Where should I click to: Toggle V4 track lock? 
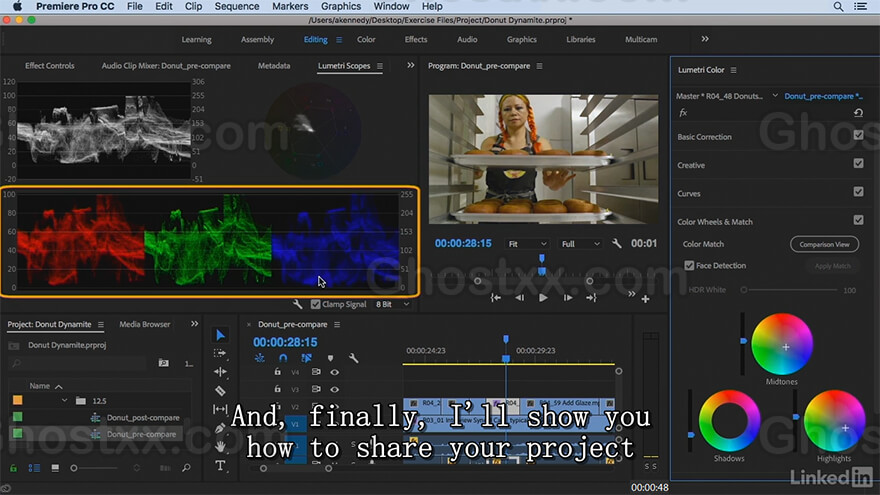click(x=277, y=372)
